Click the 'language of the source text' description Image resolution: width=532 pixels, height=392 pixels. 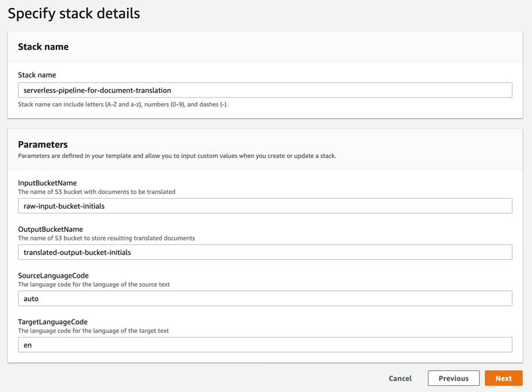94,284
